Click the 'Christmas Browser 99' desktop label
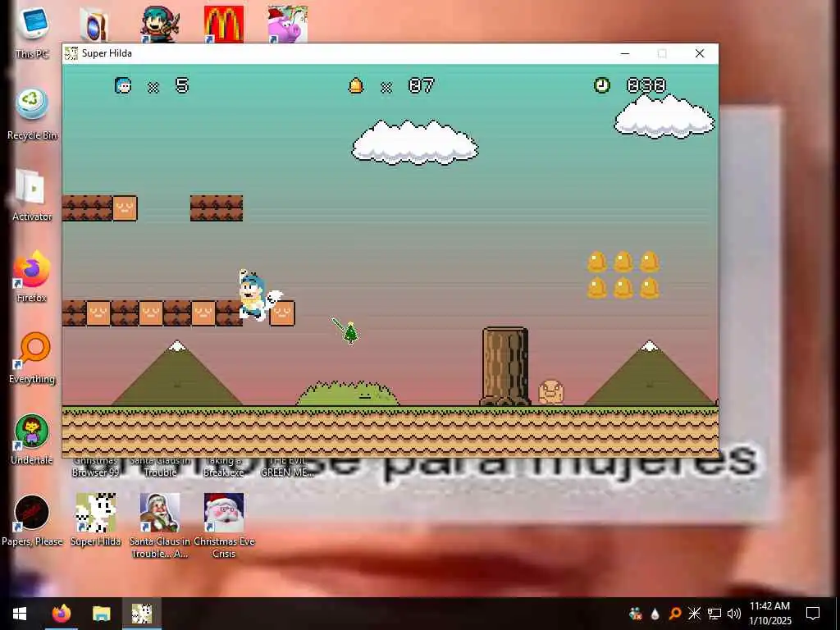840x630 pixels. point(95,467)
